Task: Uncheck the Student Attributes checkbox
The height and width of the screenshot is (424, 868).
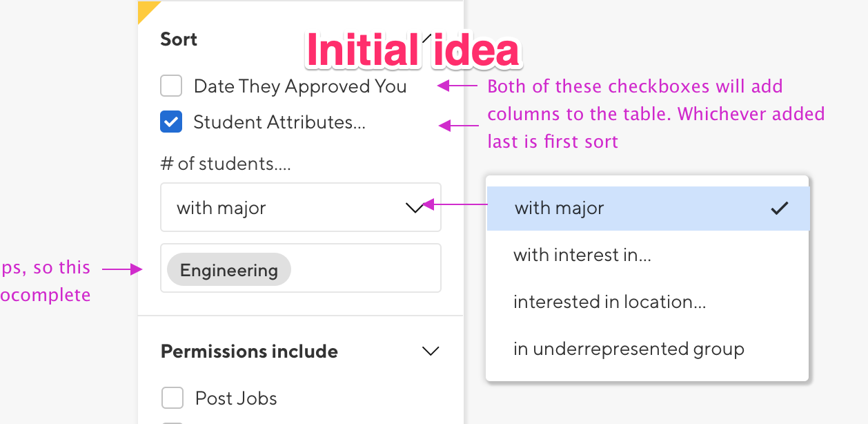Action: [171, 122]
